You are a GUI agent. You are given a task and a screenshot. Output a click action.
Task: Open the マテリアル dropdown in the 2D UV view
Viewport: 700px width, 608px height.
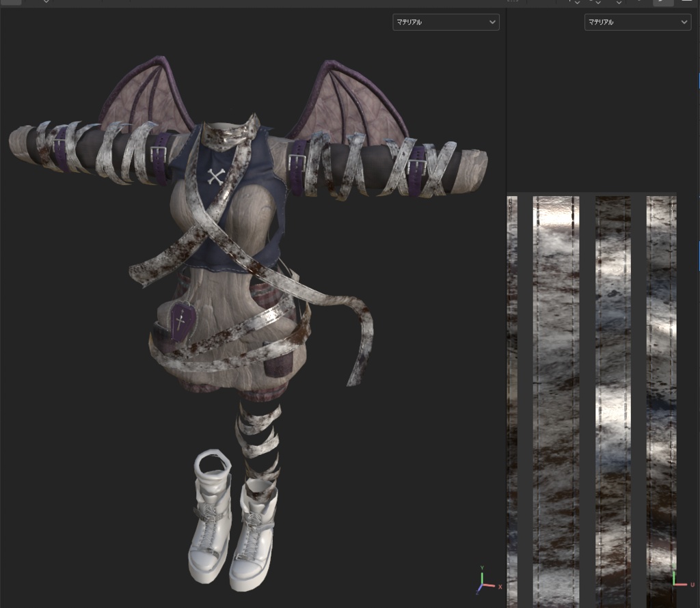(638, 22)
